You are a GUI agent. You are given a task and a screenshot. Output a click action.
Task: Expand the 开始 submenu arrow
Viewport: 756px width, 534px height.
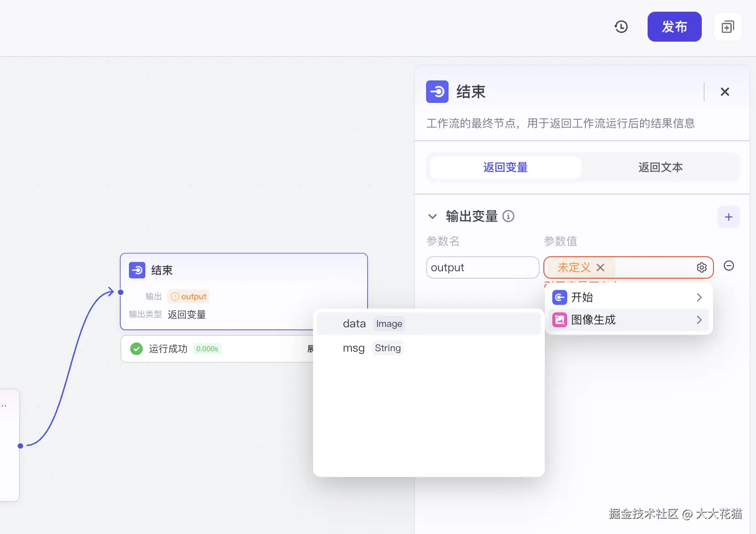699,297
